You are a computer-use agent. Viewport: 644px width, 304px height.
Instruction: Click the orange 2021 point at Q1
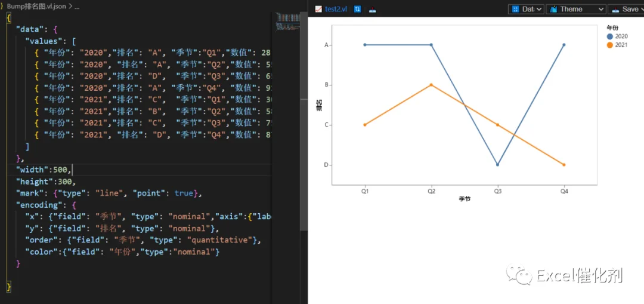tap(365, 125)
